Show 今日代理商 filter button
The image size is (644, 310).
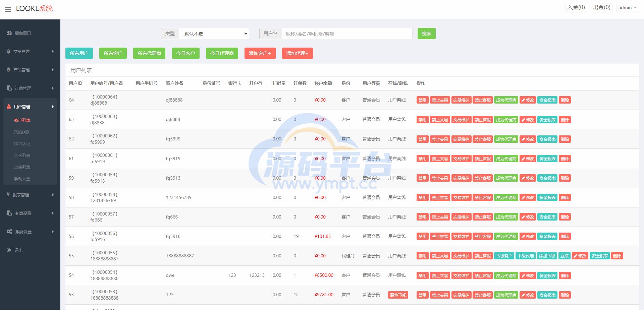coord(222,53)
